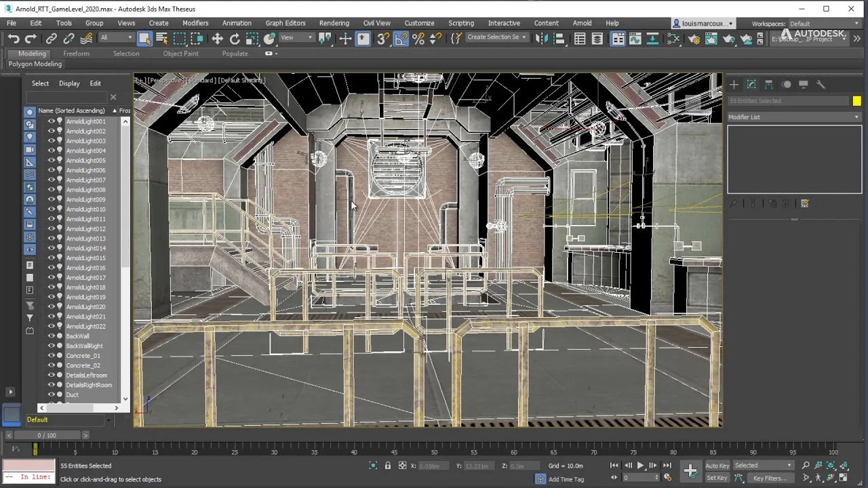Open the Modifier List dropdown
The image size is (868, 488).
tap(793, 117)
